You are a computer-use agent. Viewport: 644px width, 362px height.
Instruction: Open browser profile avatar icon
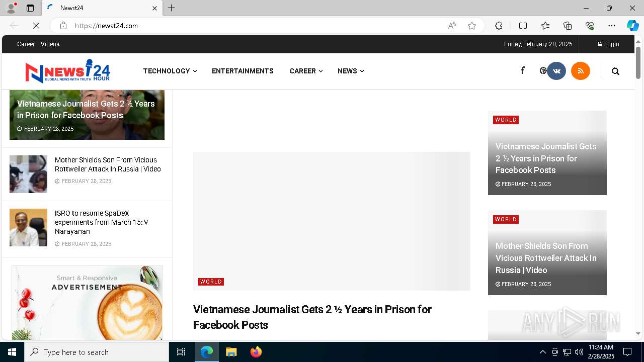(11, 8)
